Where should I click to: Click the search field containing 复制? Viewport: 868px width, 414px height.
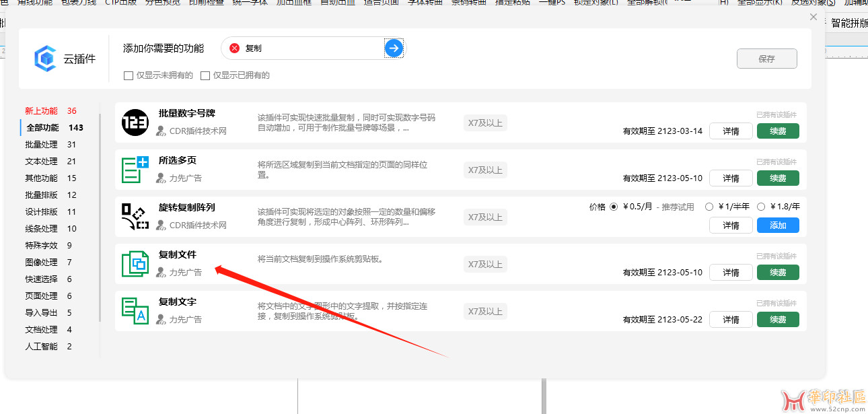(310, 48)
